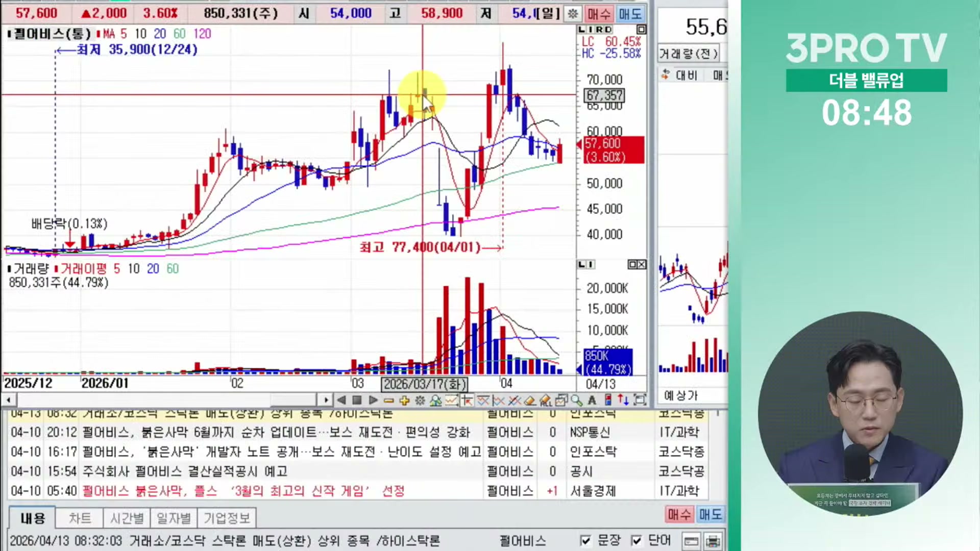Click the blue 매도 sell button at top right
The height and width of the screenshot is (551, 980).
pyautogui.click(x=631, y=14)
